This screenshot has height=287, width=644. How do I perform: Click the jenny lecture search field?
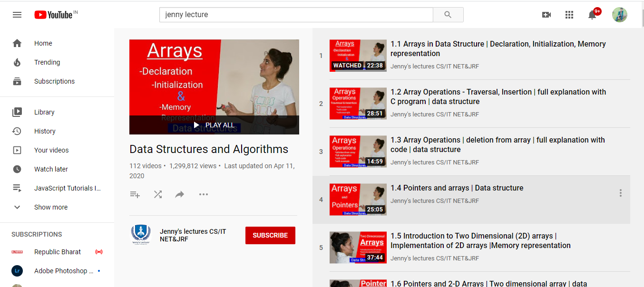click(x=296, y=15)
